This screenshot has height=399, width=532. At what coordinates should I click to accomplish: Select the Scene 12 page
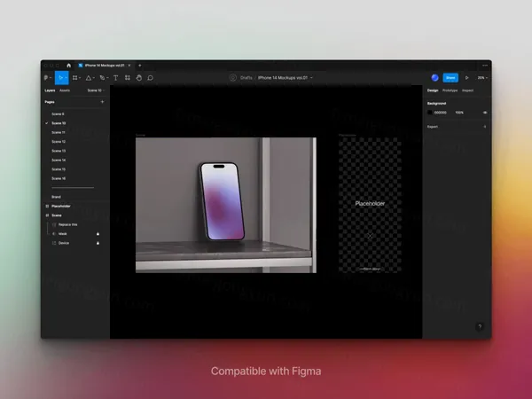[x=59, y=142]
